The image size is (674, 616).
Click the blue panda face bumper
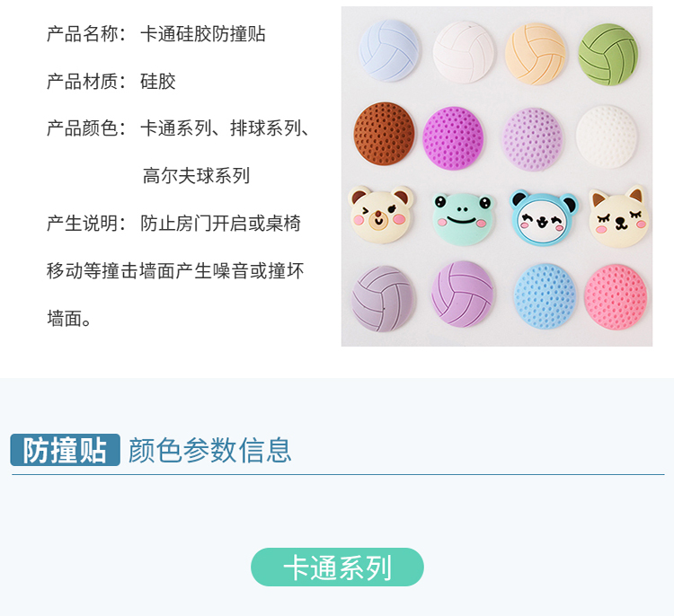pos(544,218)
